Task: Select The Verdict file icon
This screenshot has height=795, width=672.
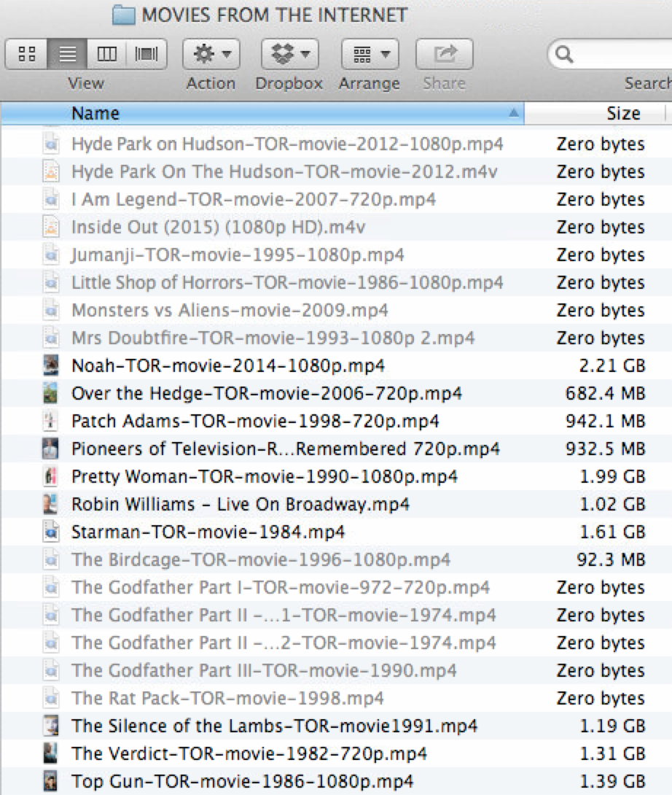Action: (51, 753)
